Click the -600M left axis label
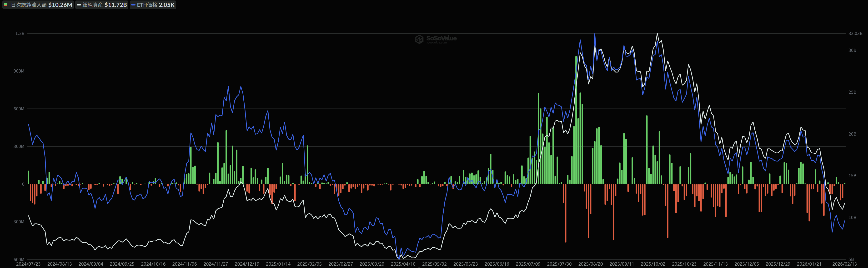 pyautogui.click(x=19, y=259)
